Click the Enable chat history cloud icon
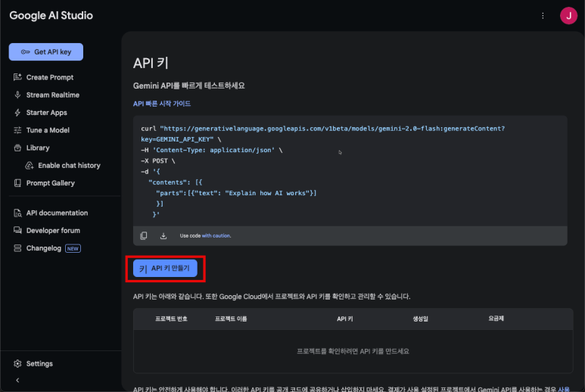The width and height of the screenshot is (585, 392). [x=29, y=165]
